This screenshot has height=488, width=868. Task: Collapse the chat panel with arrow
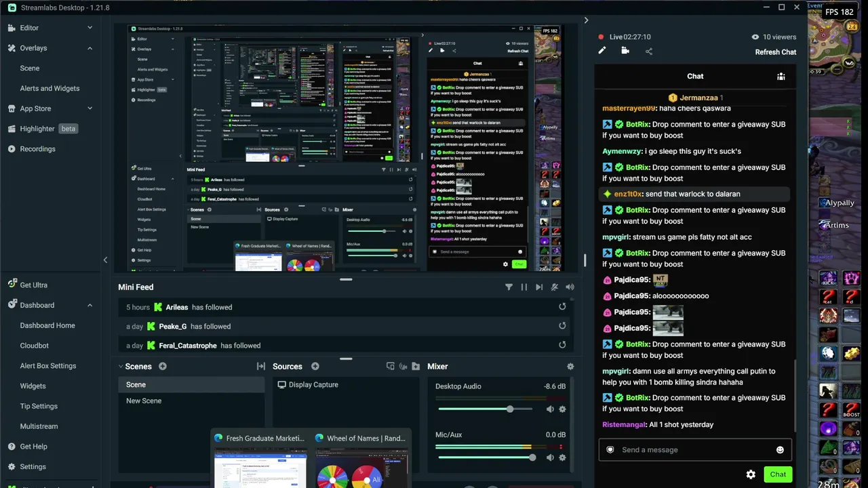586,20
